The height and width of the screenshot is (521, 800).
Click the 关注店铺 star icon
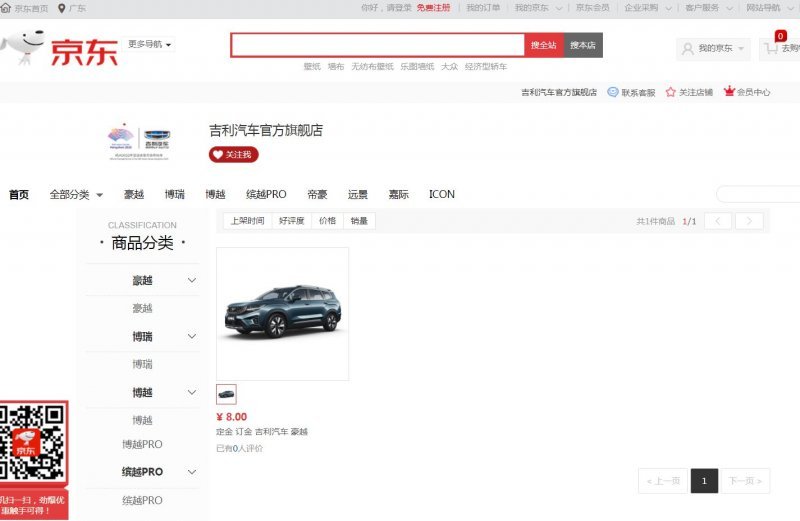(670, 92)
